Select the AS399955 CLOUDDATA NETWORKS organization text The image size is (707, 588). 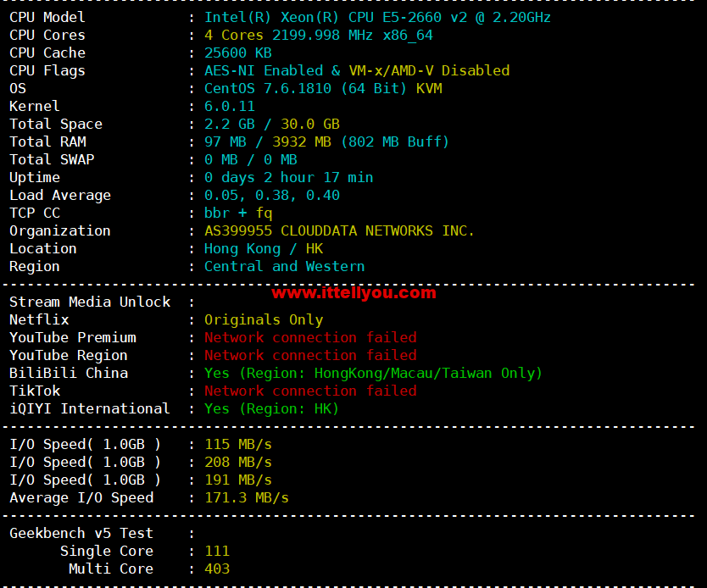[x=339, y=230]
